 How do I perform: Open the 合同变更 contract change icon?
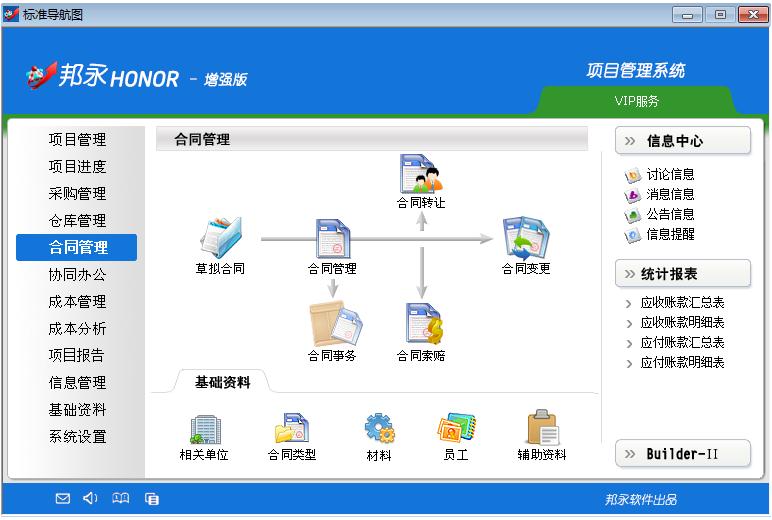point(525,238)
